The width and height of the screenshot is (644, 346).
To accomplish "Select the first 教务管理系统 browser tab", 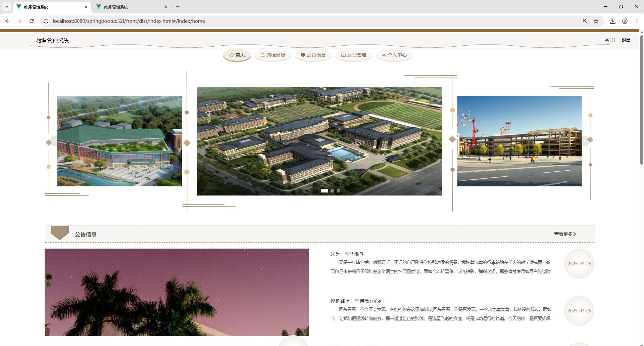I will [52, 7].
